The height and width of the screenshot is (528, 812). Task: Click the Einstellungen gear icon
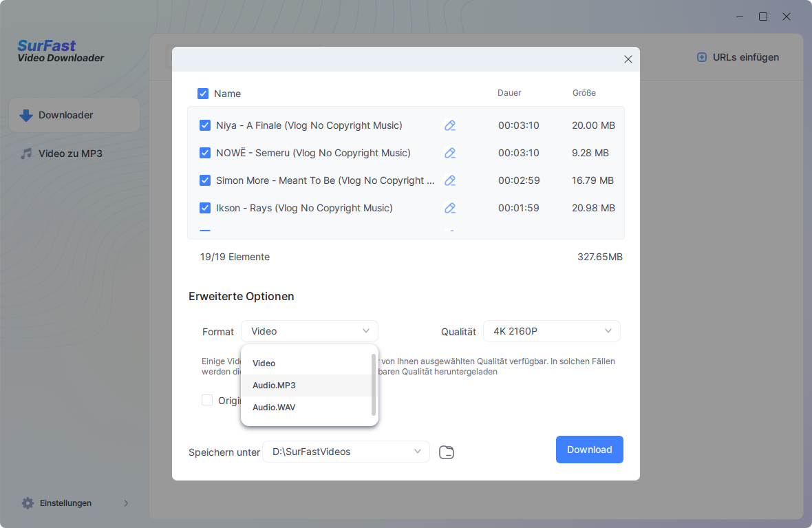click(28, 503)
